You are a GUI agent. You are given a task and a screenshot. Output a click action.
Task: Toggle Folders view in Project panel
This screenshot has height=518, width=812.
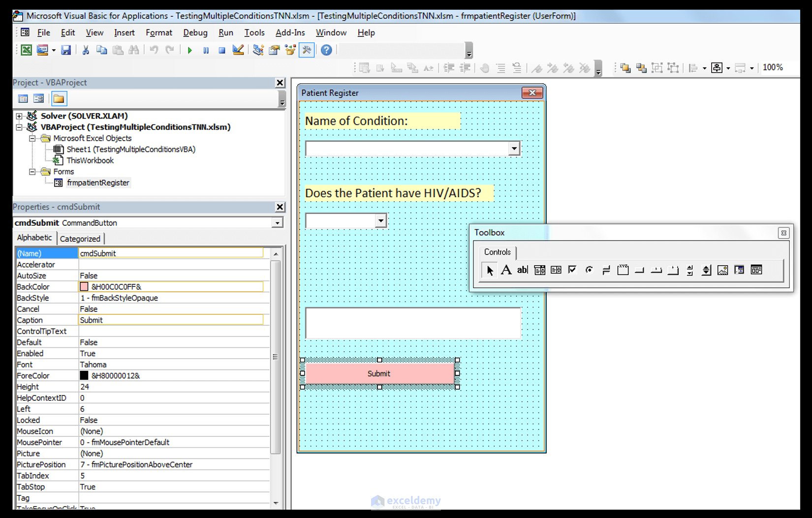tap(59, 99)
